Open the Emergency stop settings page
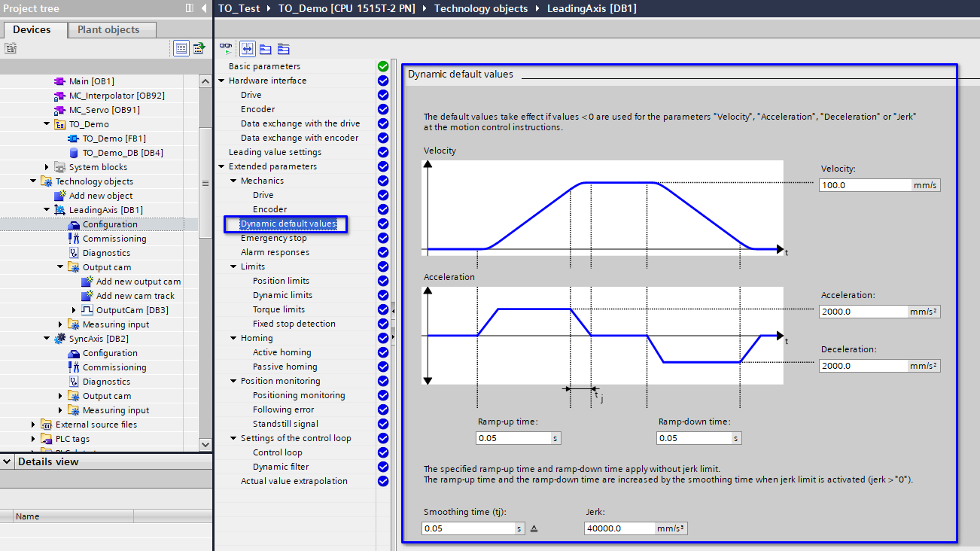This screenshot has height=551, width=980. coord(273,238)
